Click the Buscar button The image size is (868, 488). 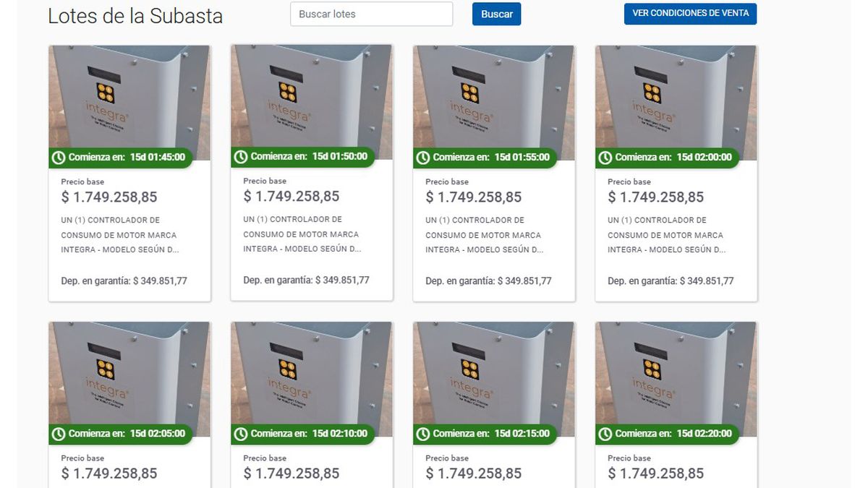pyautogui.click(x=496, y=14)
